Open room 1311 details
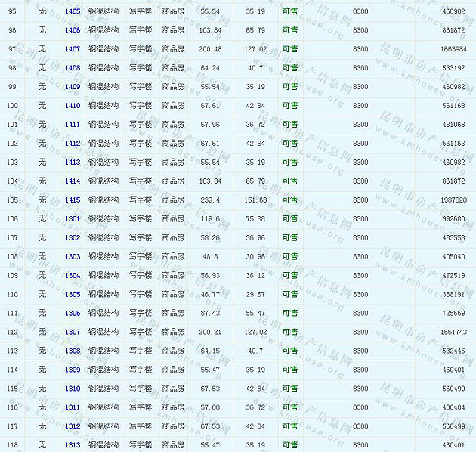The image size is (476, 452). 73,408
